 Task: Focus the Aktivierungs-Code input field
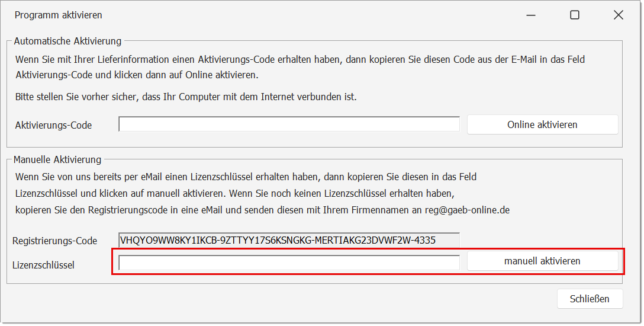(289, 124)
